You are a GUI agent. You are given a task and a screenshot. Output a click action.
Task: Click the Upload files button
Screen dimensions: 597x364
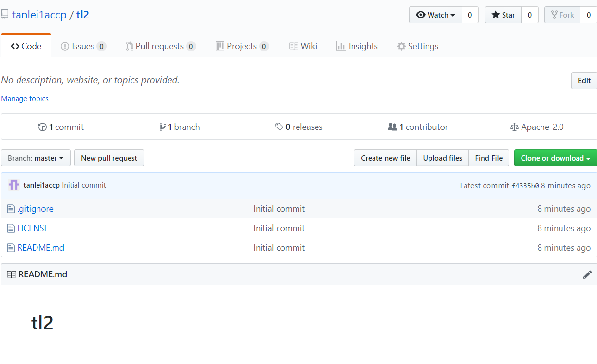coord(443,158)
